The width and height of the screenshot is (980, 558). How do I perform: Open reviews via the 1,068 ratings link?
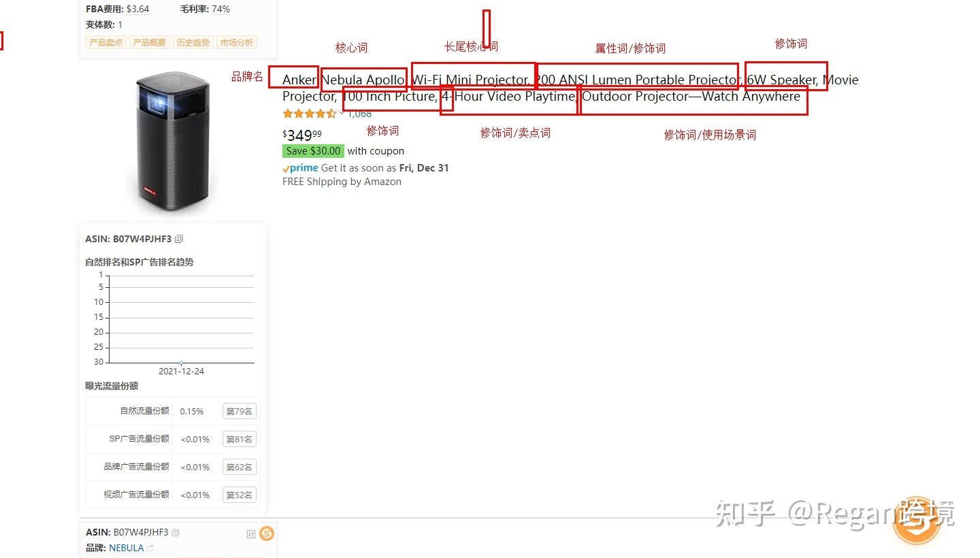pos(360,114)
